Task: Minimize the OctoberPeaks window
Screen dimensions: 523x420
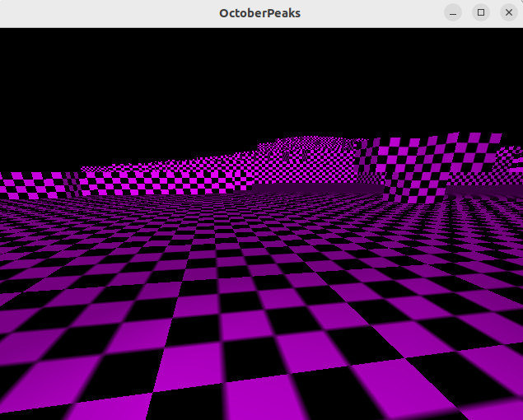Action: (x=453, y=13)
